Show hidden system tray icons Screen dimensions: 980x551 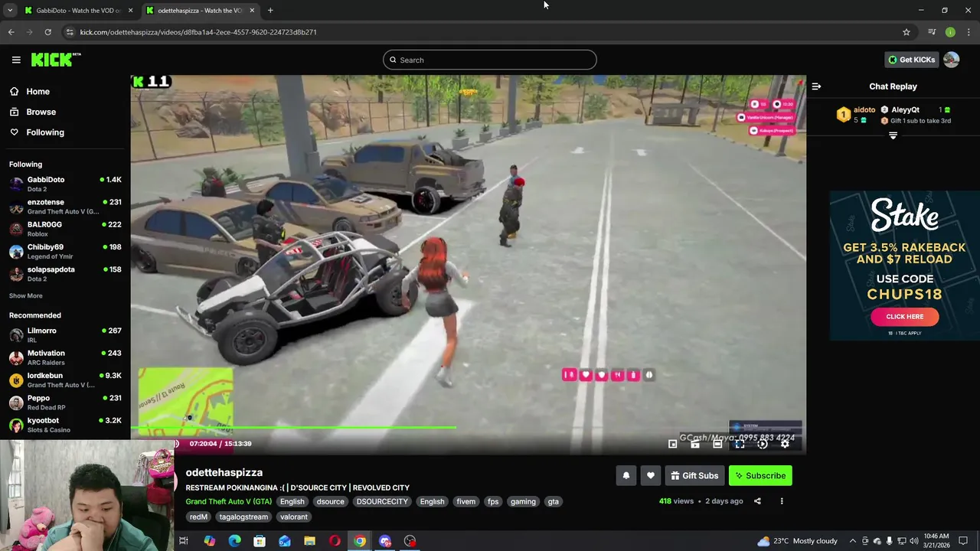852,541
